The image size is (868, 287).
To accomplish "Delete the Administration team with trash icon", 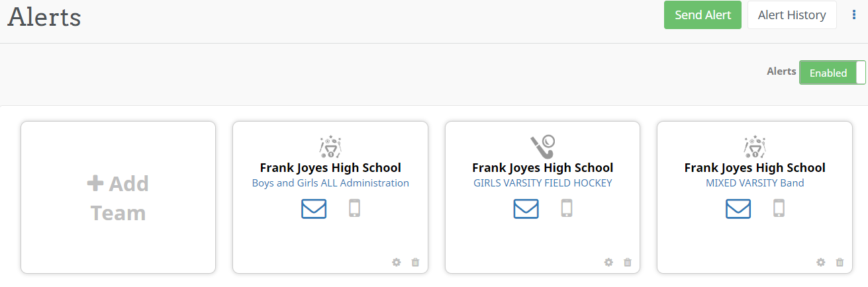I will tap(416, 263).
